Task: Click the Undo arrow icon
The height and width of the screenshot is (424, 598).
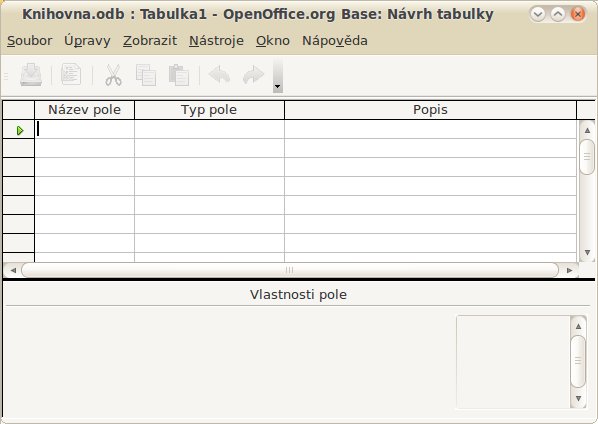Action: [220, 75]
